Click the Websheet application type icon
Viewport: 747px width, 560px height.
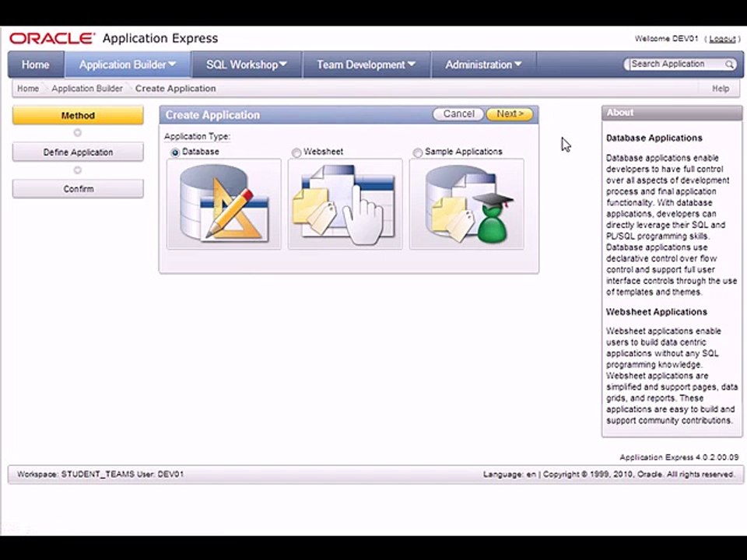coord(345,204)
